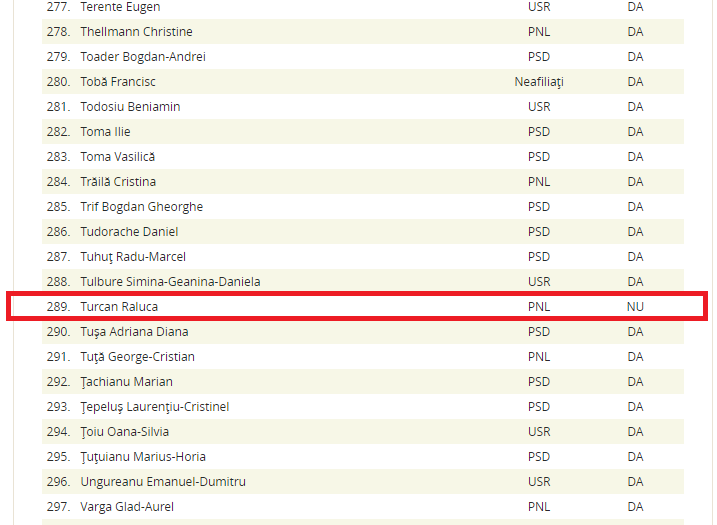Select the Toma Vasilică row name

[x=117, y=157]
